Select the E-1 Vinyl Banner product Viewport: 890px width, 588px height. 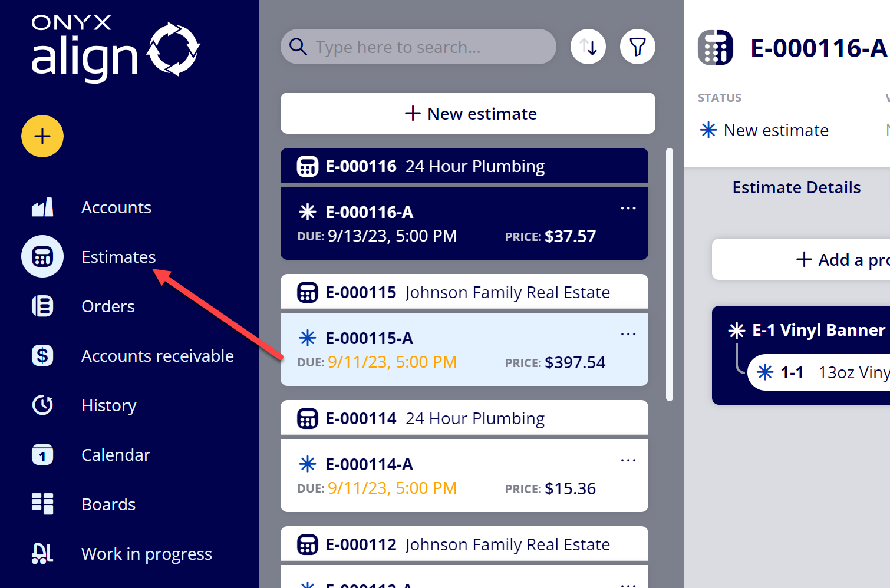(x=819, y=330)
